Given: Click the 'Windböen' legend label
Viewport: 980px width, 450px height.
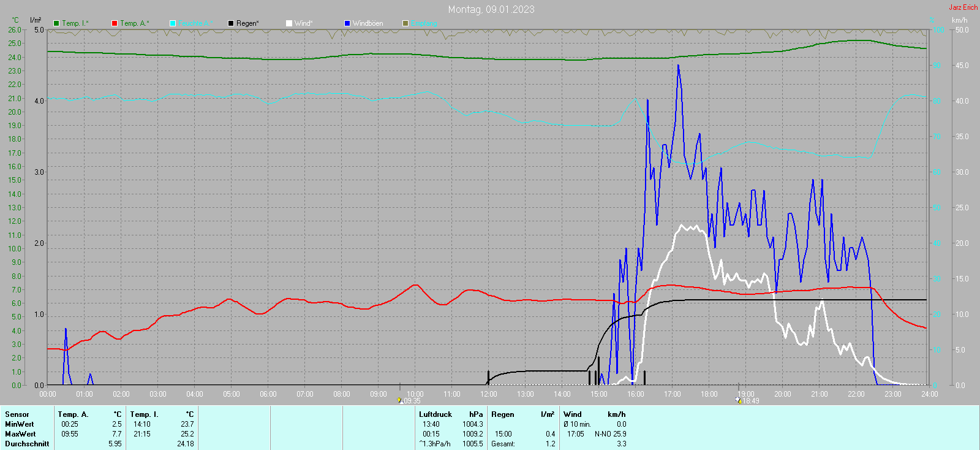Looking at the screenshot, I should click(368, 23).
